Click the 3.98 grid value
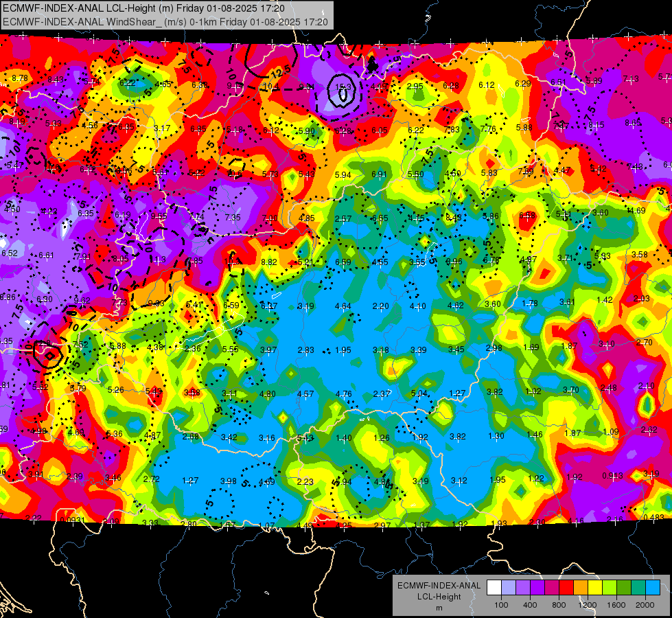 click(229, 481)
